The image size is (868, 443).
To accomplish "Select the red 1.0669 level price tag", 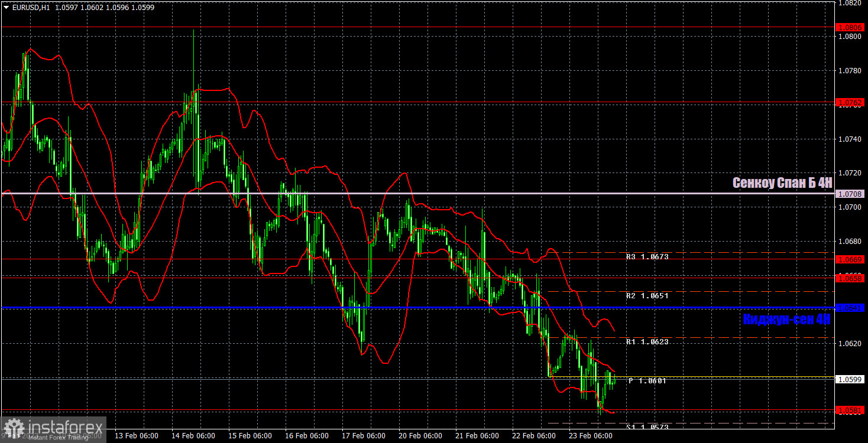I will (850, 259).
